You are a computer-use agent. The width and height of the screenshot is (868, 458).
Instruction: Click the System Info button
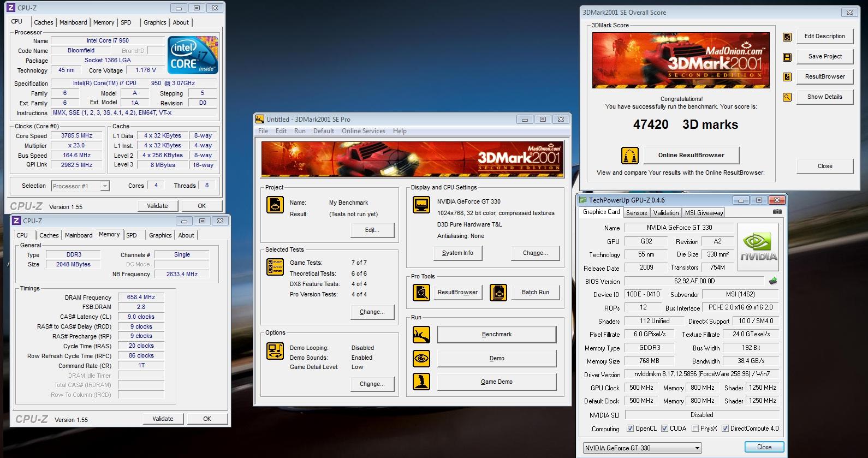[457, 253]
